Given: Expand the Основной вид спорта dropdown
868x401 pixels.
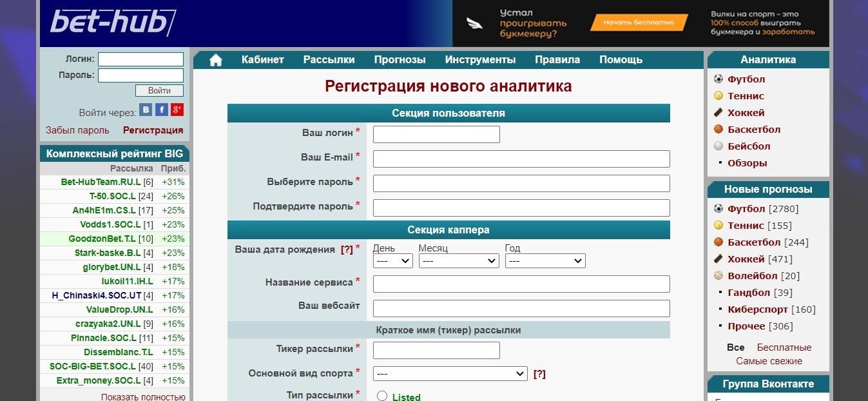Looking at the screenshot, I should (451, 374).
